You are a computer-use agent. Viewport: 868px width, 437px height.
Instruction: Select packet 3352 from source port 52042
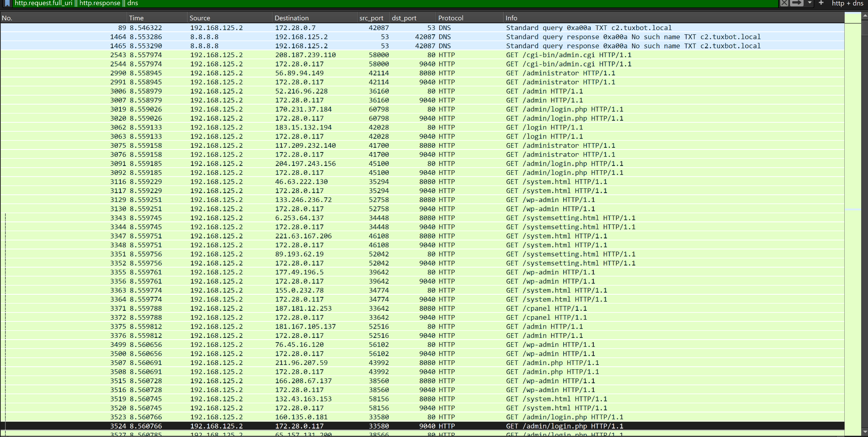(x=422, y=263)
